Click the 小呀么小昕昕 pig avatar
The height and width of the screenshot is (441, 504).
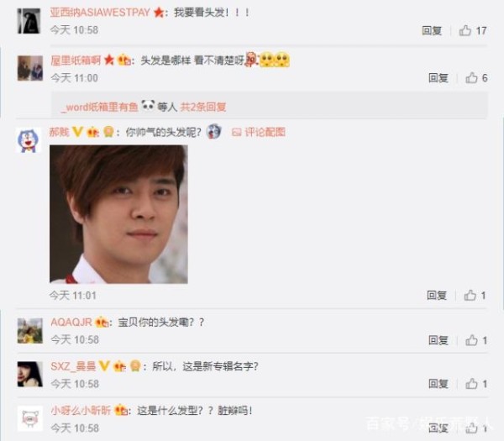[x=30, y=418]
